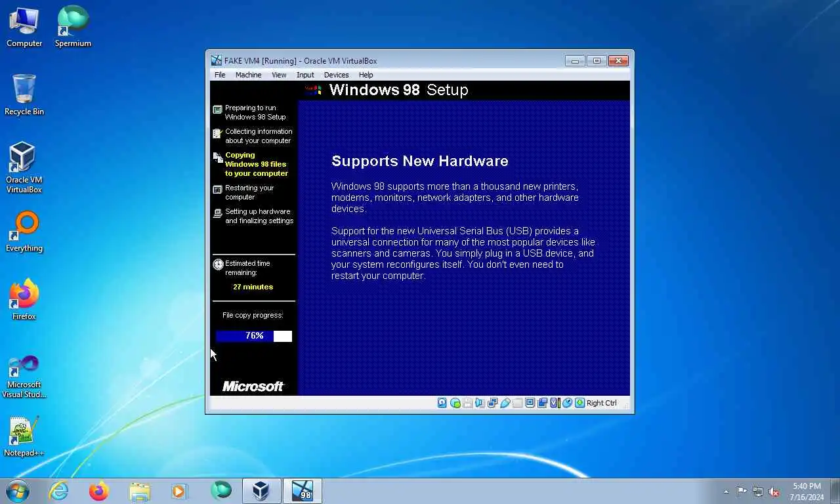The width and height of the screenshot is (840, 504).
Task: Click the USB devices status icon
Action: pyautogui.click(x=505, y=403)
